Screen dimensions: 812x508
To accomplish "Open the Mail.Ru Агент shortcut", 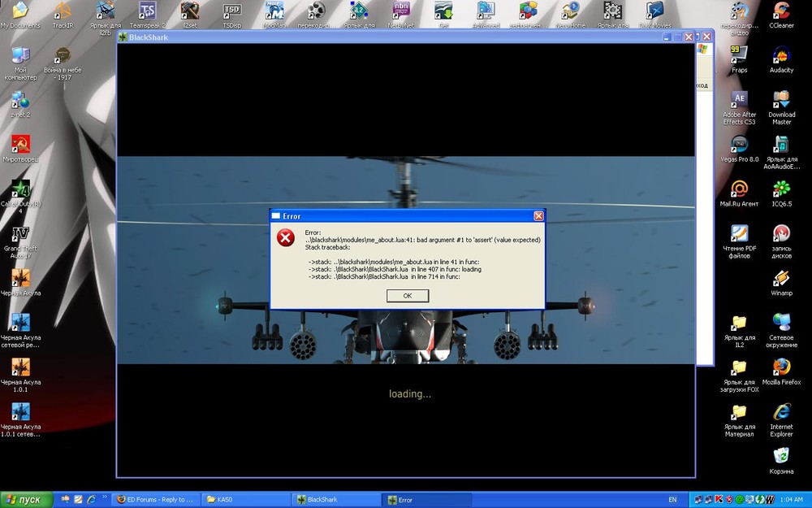I will (x=740, y=193).
